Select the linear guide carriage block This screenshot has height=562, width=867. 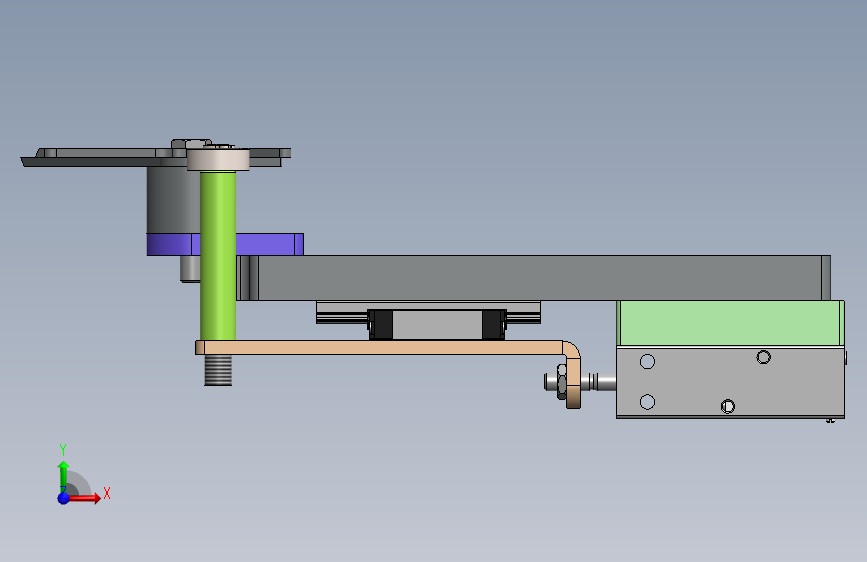tap(437, 324)
